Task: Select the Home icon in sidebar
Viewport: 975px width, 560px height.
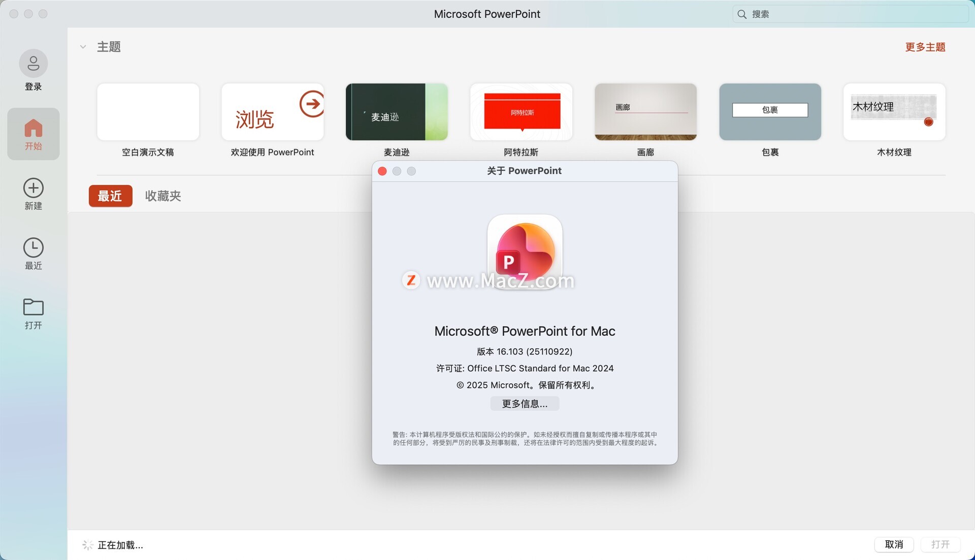Action: [x=34, y=128]
